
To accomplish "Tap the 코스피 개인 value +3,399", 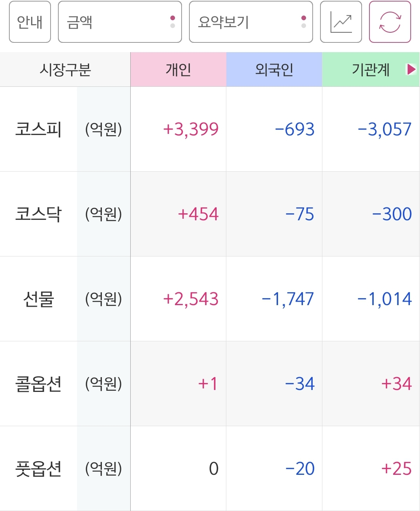I will [191, 130].
